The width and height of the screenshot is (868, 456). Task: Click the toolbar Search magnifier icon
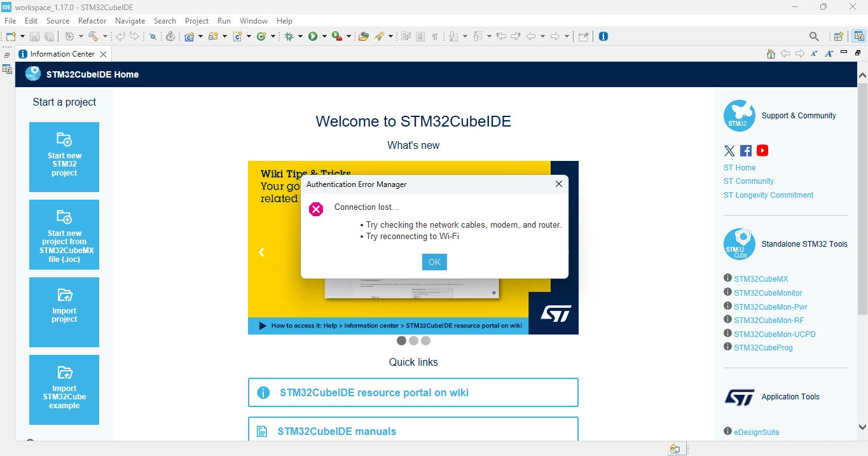814,36
